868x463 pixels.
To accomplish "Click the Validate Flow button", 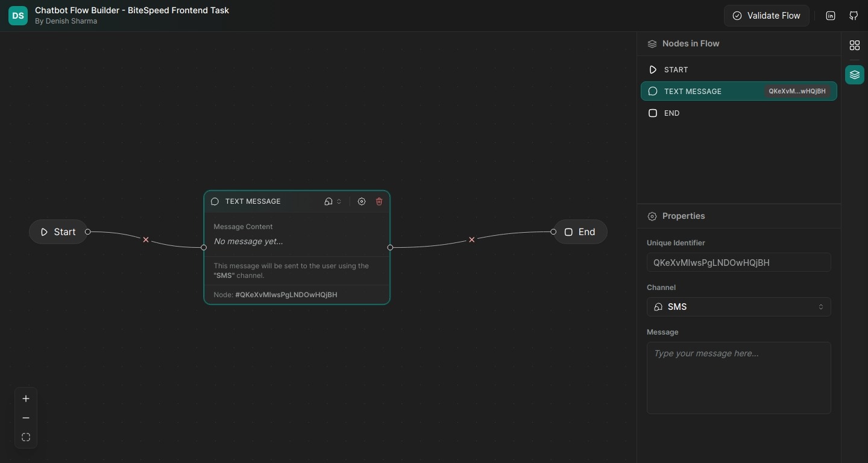I will point(766,16).
